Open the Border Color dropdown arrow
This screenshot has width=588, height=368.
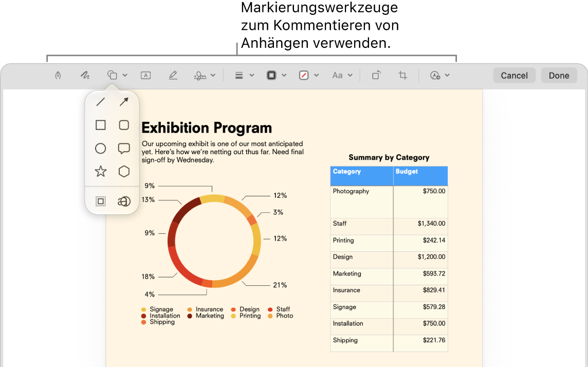coord(284,76)
